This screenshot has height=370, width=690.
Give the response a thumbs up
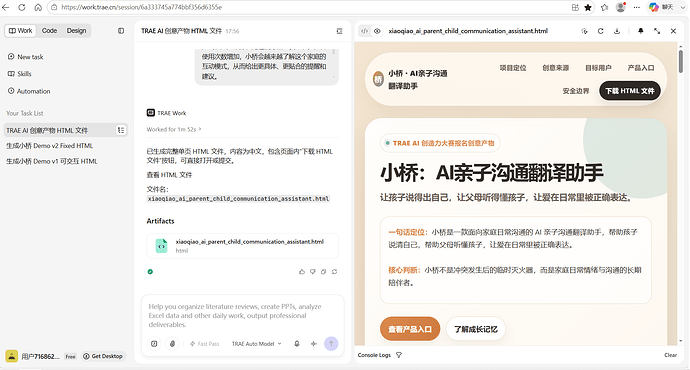pos(301,271)
